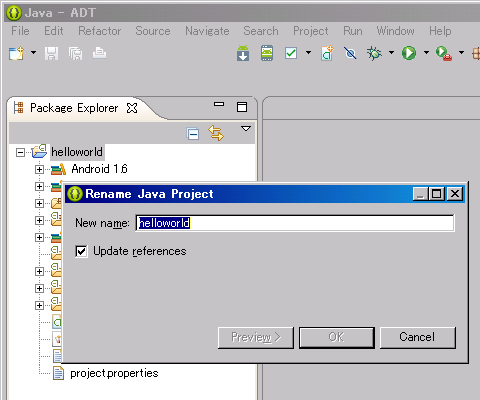Run Android Lint checkmark icon
The height and width of the screenshot is (400, 480).
(x=291, y=53)
